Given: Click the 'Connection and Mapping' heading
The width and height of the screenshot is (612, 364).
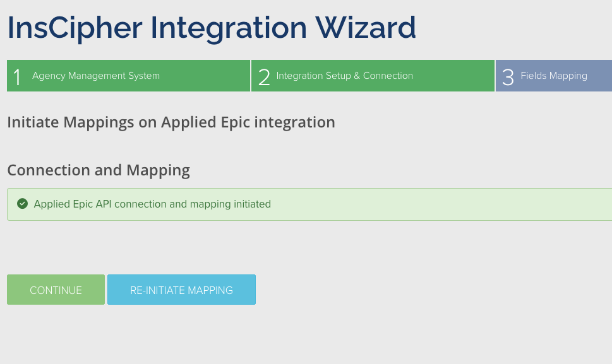Looking at the screenshot, I should point(99,170).
